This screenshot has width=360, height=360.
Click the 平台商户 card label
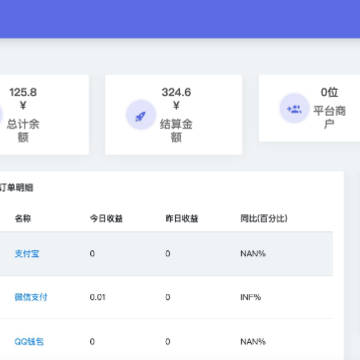coord(329,117)
